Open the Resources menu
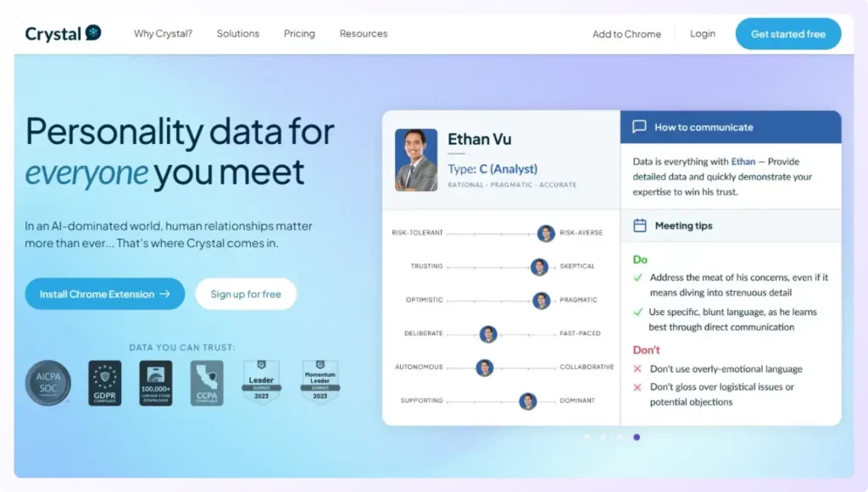 pyautogui.click(x=364, y=34)
